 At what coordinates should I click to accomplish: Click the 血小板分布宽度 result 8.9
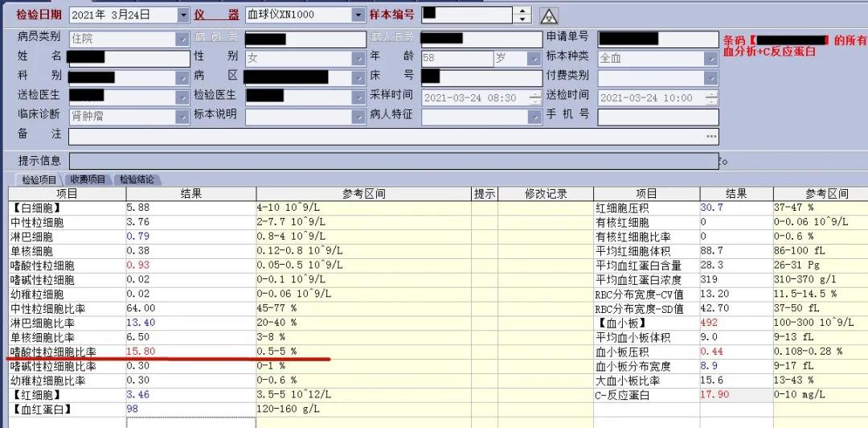tap(709, 367)
